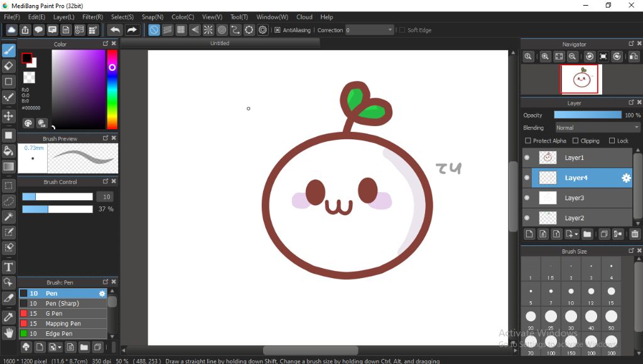
Task: Open the Select(S) menu
Action: click(x=122, y=17)
